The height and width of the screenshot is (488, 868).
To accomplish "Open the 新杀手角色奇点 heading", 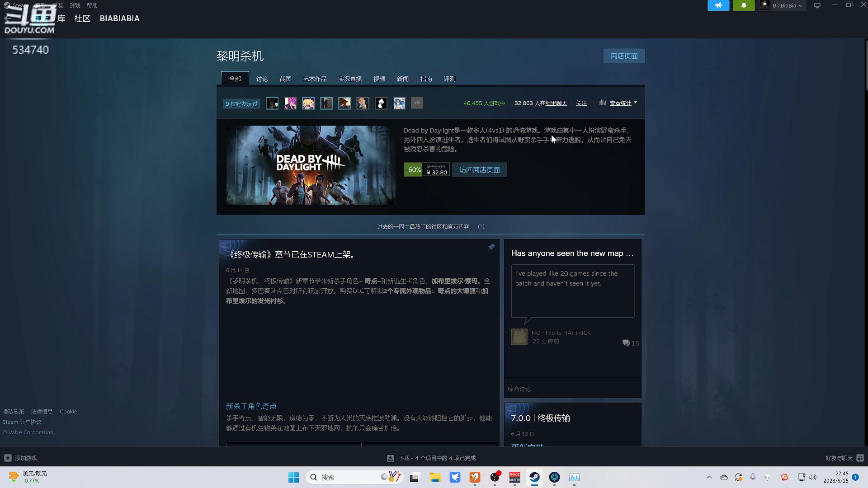I will [251, 406].
